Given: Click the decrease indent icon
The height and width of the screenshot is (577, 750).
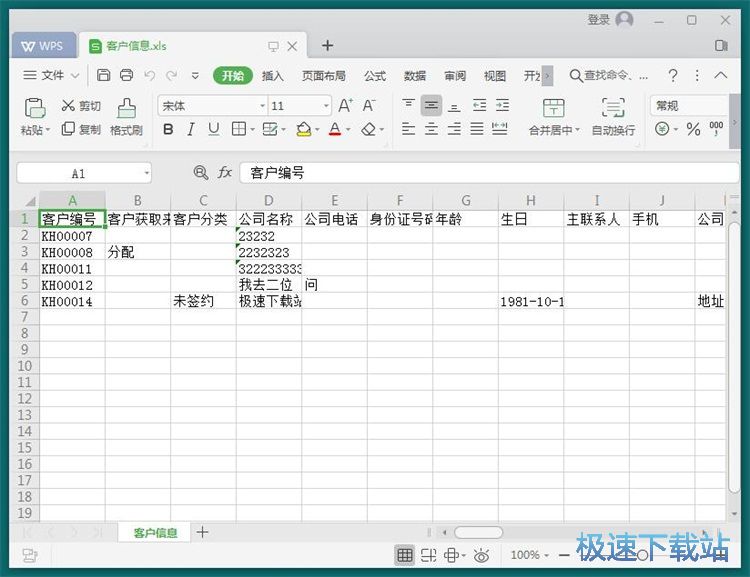Looking at the screenshot, I should [x=479, y=105].
